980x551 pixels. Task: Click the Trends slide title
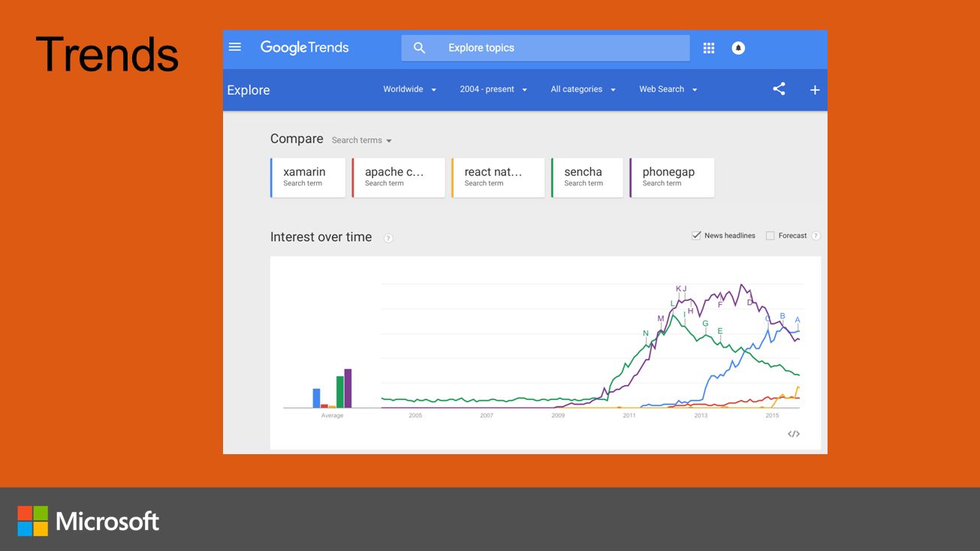coord(107,55)
